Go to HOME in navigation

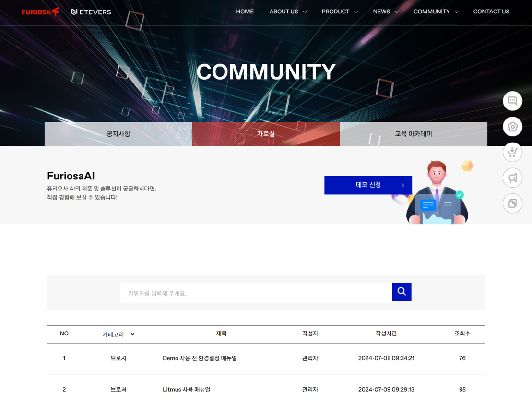pyautogui.click(x=245, y=12)
